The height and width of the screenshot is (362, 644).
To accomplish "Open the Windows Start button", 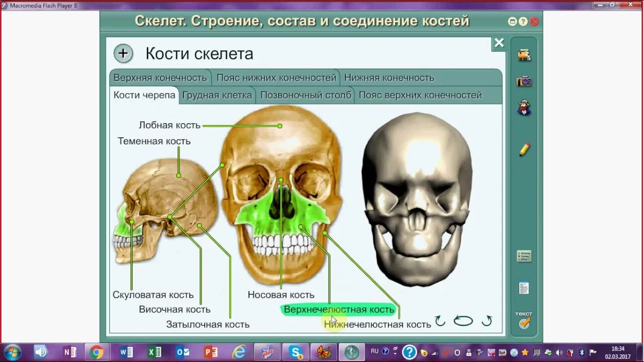I will (x=12, y=352).
